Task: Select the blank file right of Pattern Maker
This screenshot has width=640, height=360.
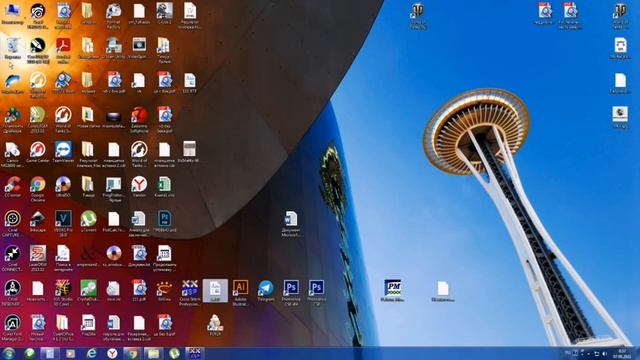Action: click(x=443, y=291)
